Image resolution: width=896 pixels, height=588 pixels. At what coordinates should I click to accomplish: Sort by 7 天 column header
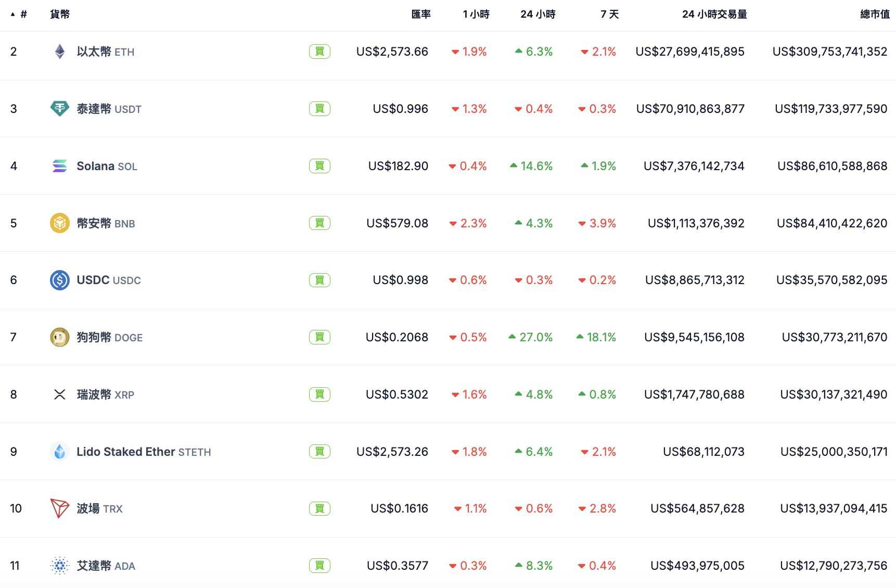pyautogui.click(x=610, y=14)
